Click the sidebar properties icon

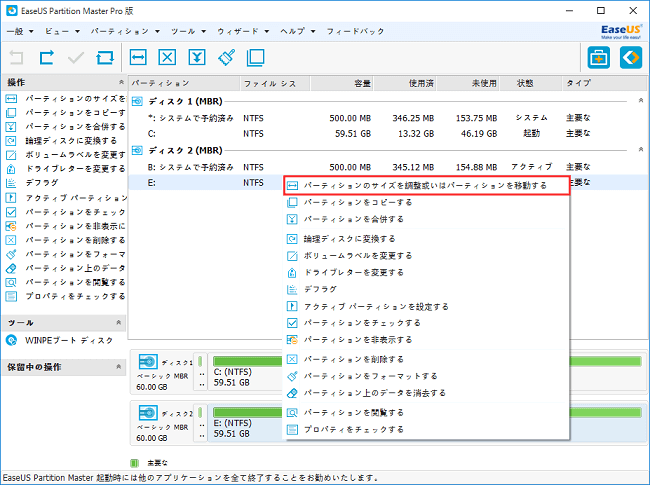(11, 296)
